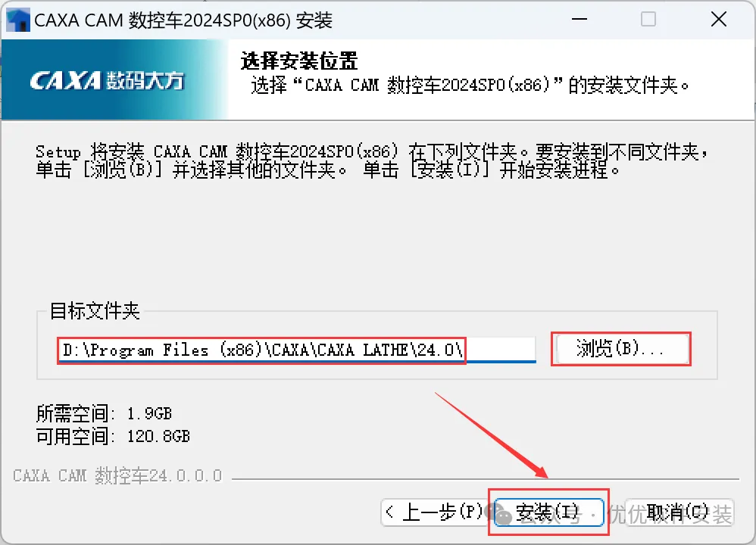The height and width of the screenshot is (545, 756).
Task: Close the CAXA CAM installer window
Action: [718, 19]
